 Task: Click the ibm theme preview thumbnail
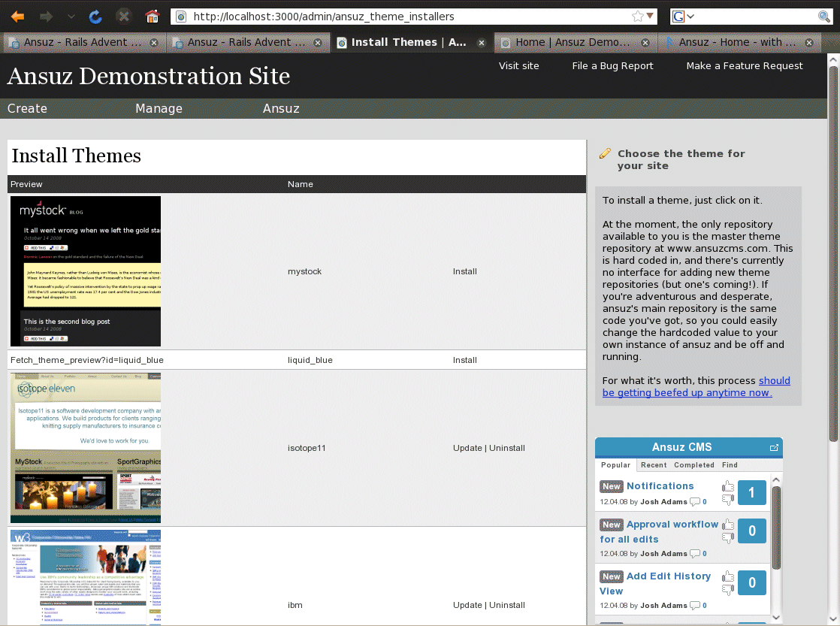coord(86,578)
